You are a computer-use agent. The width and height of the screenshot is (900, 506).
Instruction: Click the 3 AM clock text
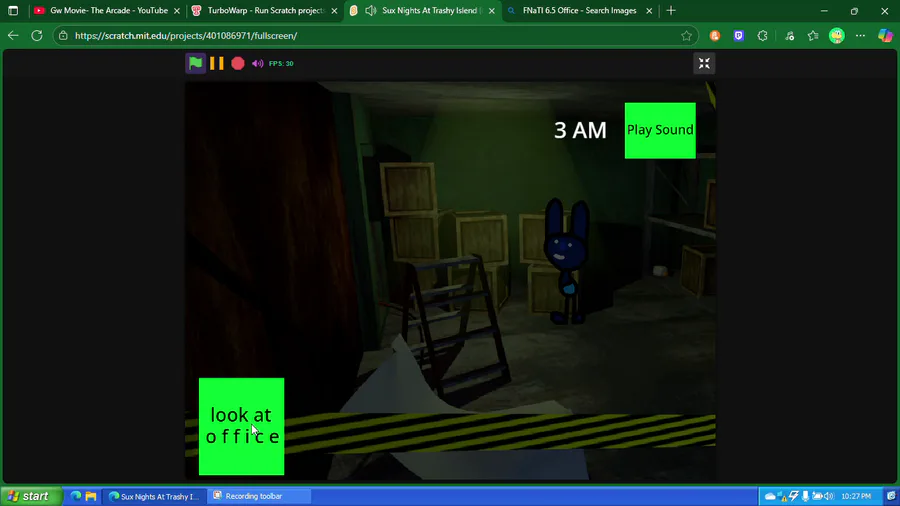pyautogui.click(x=580, y=130)
